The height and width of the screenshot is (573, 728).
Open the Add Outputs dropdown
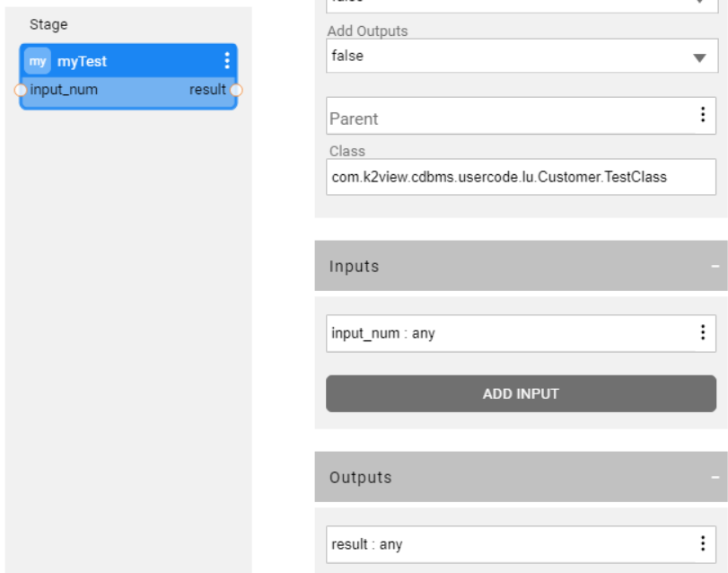click(x=699, y=57)
